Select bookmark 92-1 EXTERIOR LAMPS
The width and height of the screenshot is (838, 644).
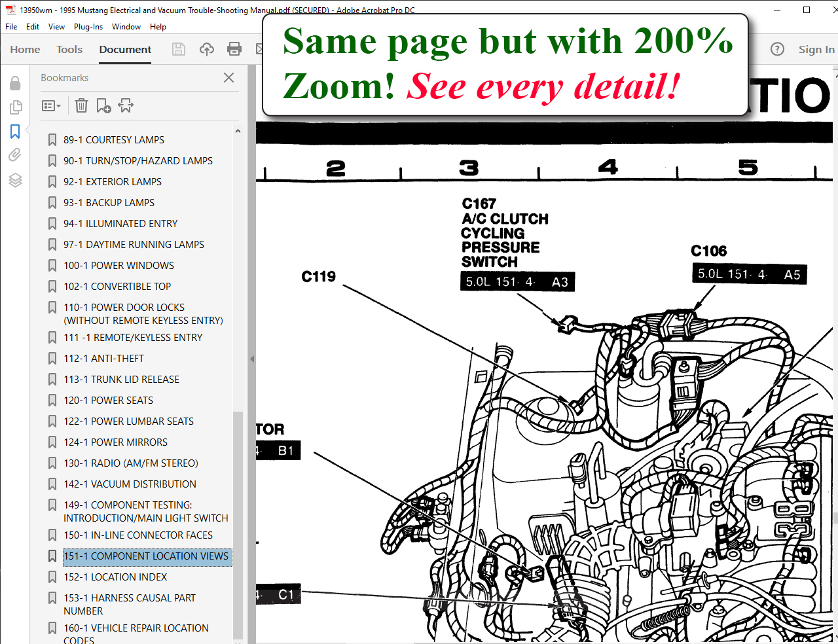click(113, 182)
